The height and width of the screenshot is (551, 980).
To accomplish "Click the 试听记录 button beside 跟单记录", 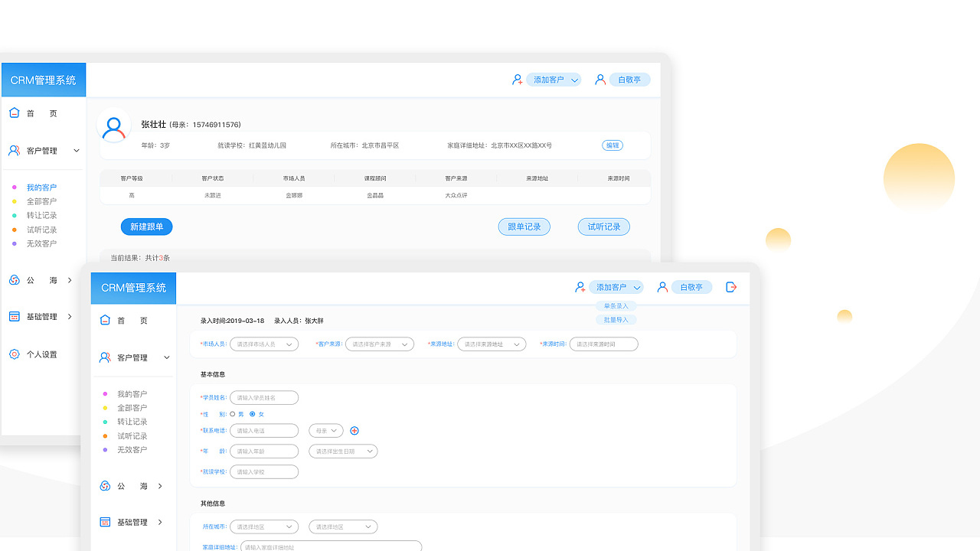I will click(604, 227).
